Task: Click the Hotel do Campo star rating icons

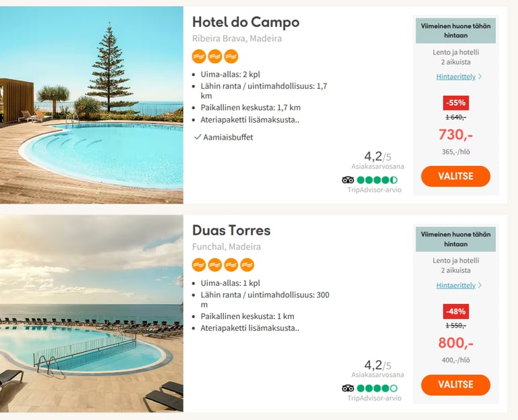Action: [x=215, y=56]
